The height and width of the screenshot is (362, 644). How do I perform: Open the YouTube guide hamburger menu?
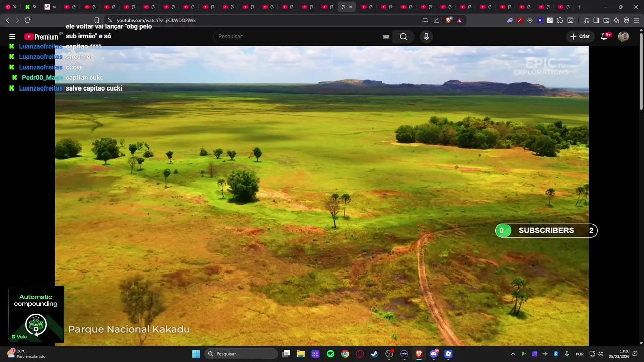tap(12, 36)
